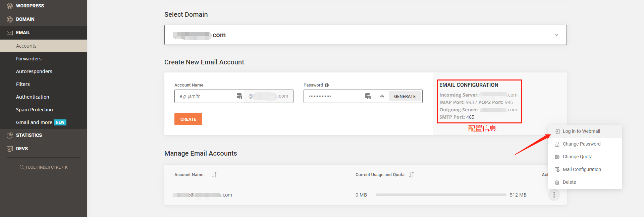Click the Domain globe icon
The height and width of the screenshot is (217, 644).
coord(10,19)
